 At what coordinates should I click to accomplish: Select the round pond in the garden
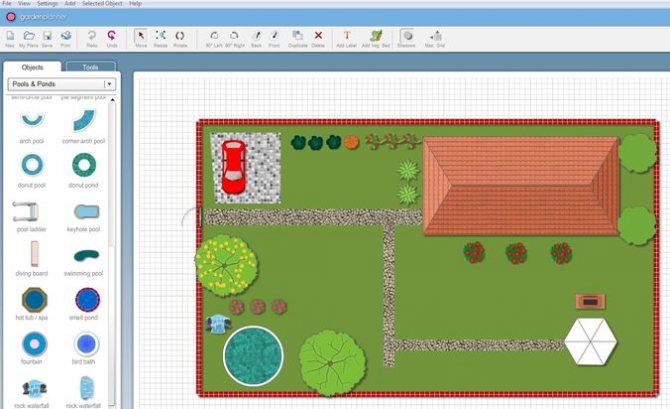point(252,356)
